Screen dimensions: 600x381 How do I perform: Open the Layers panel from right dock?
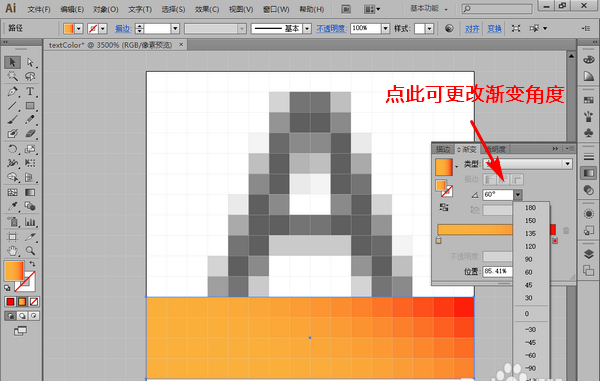coord(589,254)
